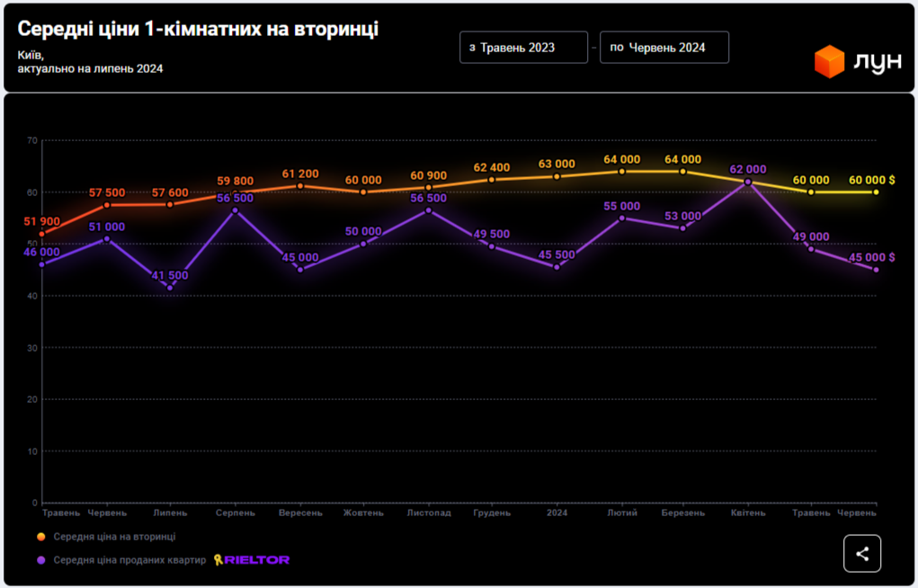Screen dimensions: 918x588
Task: Click the purple 45 000 $ final data point
Action: pyautogui.click(x=876, y=270)
